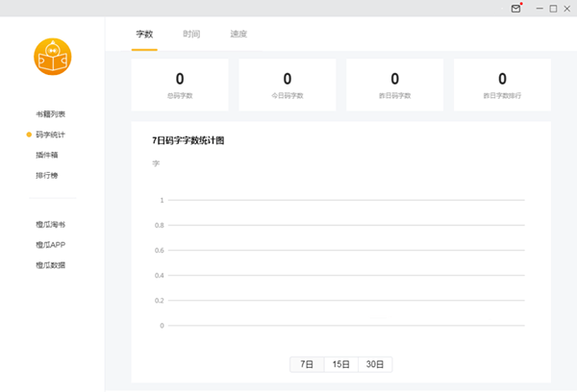Select 码字统计 in the sidebar
The image size is (577, 392).
[51, 135]
